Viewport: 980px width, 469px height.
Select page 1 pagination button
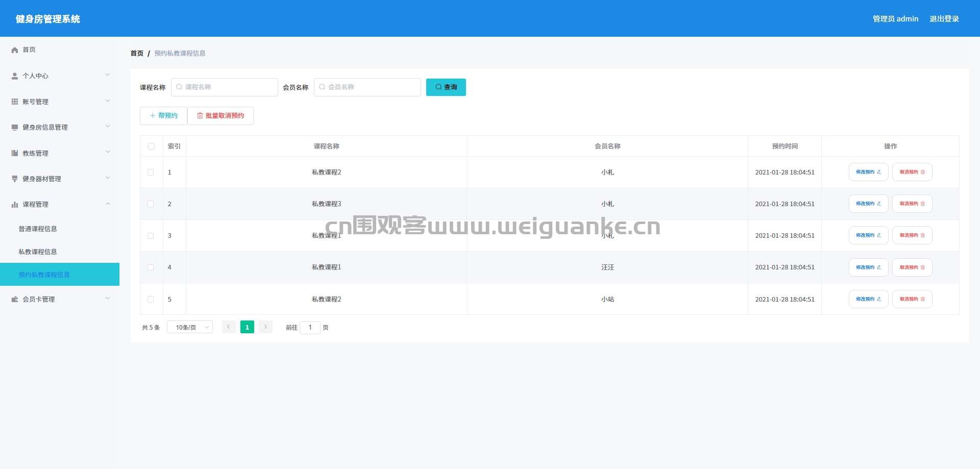coord(247,327)
